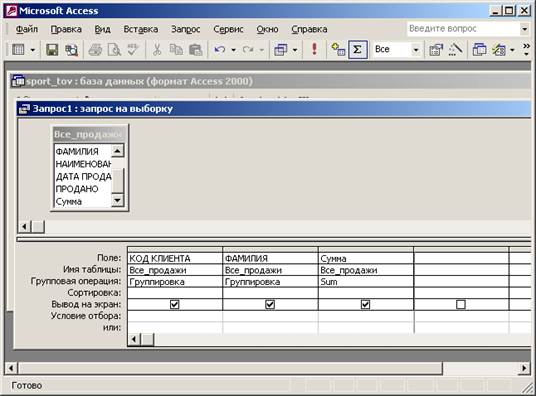This screenshot has width=536, height=396.
Task: Open the Top Values 'Все' combo box
Action: [x=416, y=50]
